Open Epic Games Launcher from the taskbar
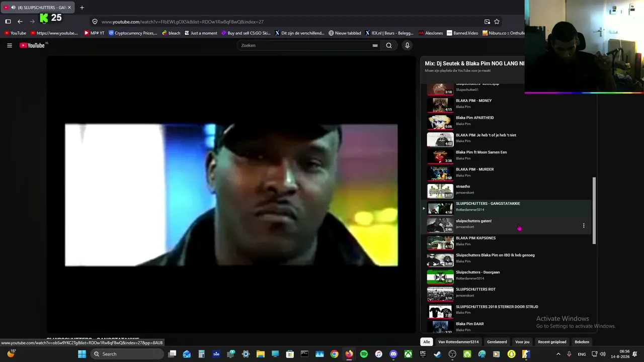The image size is (644, 362). (x=423, y=354)
